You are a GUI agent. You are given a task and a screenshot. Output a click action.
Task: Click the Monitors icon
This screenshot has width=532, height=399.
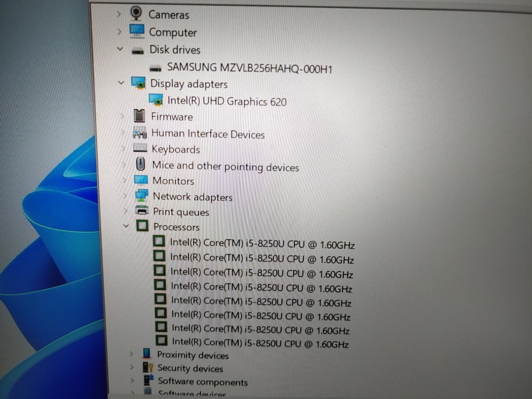pyautogui.click(x=141, y=180)
